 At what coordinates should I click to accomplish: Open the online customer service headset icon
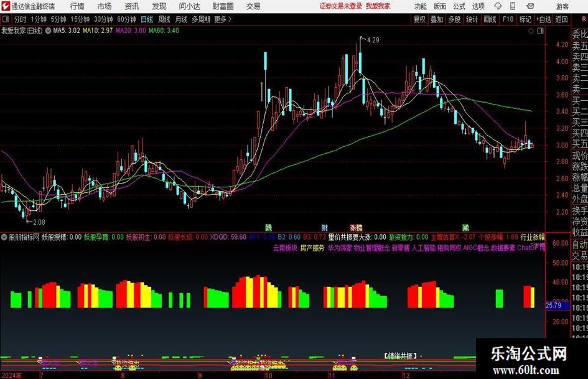pos(498,6)
